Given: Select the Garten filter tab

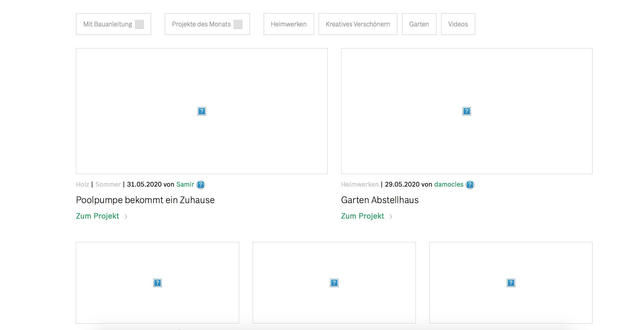Looking at the screenshot, I should pos(419,24).
